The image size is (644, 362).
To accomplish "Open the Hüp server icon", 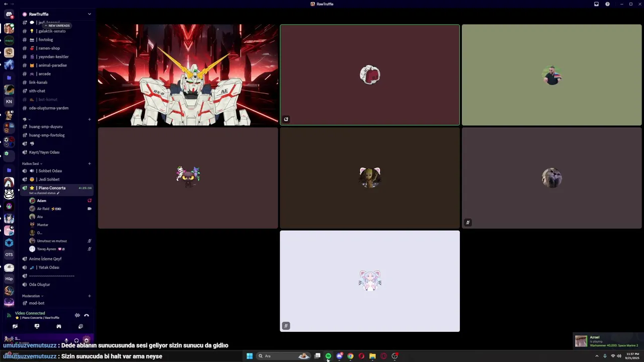I will 9,279.
